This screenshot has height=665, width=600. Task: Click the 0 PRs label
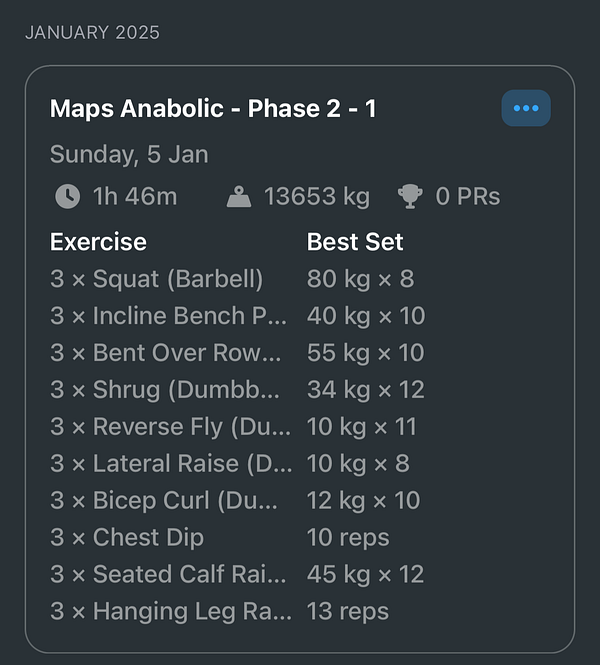468,197
